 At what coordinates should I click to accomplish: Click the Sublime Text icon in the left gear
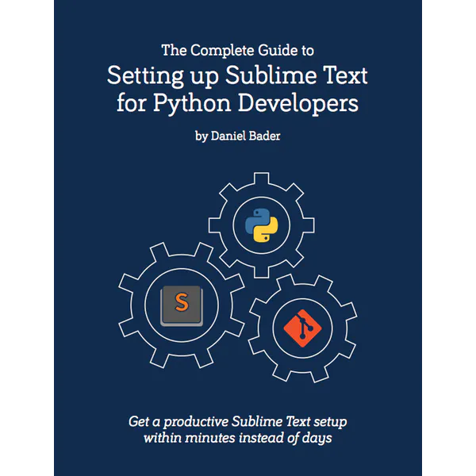(x=182, y=306)
